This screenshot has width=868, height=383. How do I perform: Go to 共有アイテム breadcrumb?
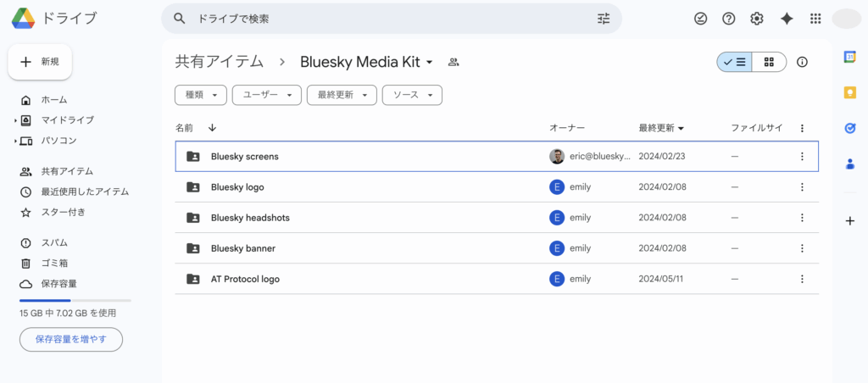(x=220, y=62)
